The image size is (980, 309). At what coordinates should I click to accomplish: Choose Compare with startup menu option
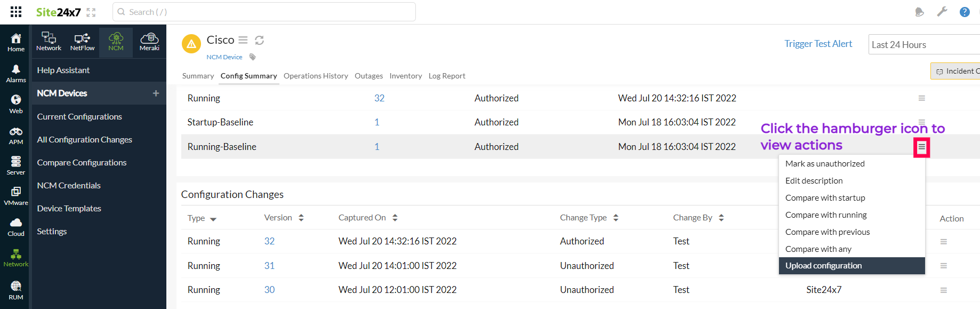[825, 198]
